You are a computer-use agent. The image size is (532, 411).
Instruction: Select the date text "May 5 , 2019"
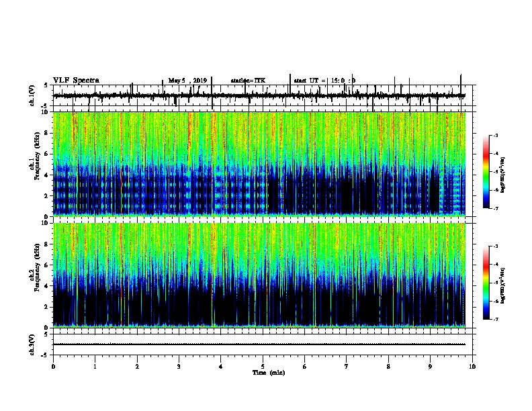(x=187, y=81)
